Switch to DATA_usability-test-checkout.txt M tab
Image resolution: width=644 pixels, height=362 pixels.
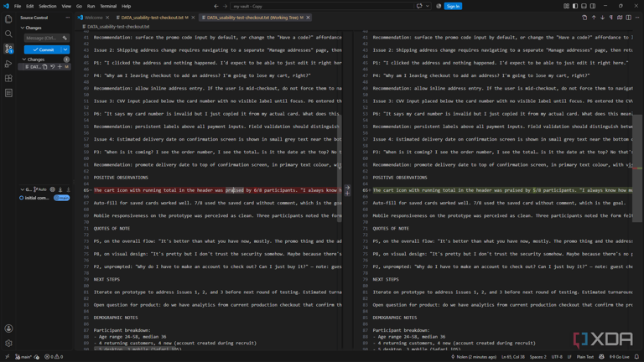point(153,18)
